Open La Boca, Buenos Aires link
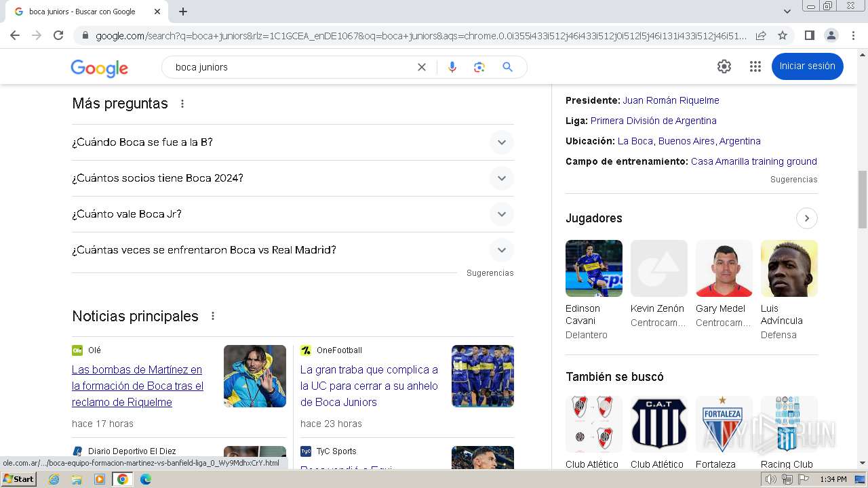 pyautogui.click(x=689, y=141)
